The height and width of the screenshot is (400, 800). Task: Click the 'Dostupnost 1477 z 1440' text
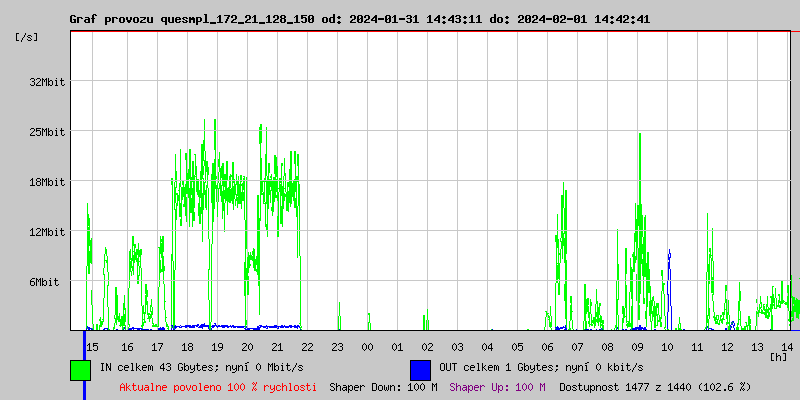tap(654, 387)
